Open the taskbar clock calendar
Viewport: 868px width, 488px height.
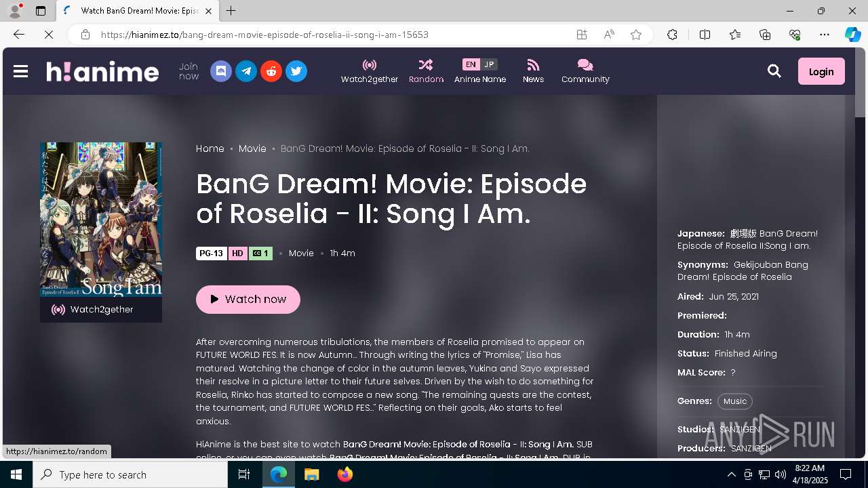pyautogui.click(x=810, y=474)
